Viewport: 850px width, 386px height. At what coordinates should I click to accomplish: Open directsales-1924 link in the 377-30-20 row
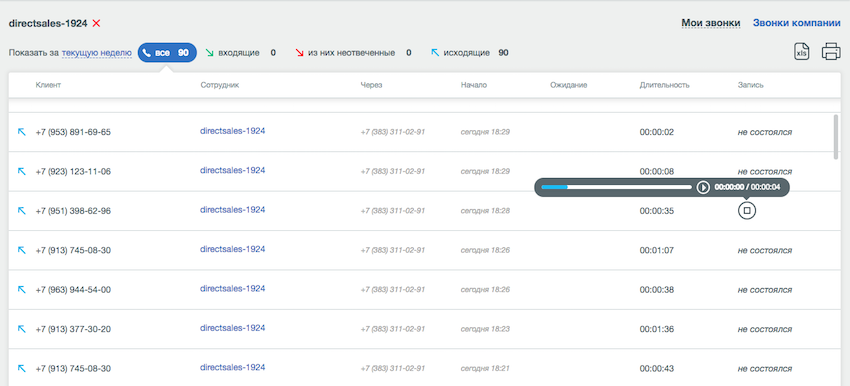[233, 328]
